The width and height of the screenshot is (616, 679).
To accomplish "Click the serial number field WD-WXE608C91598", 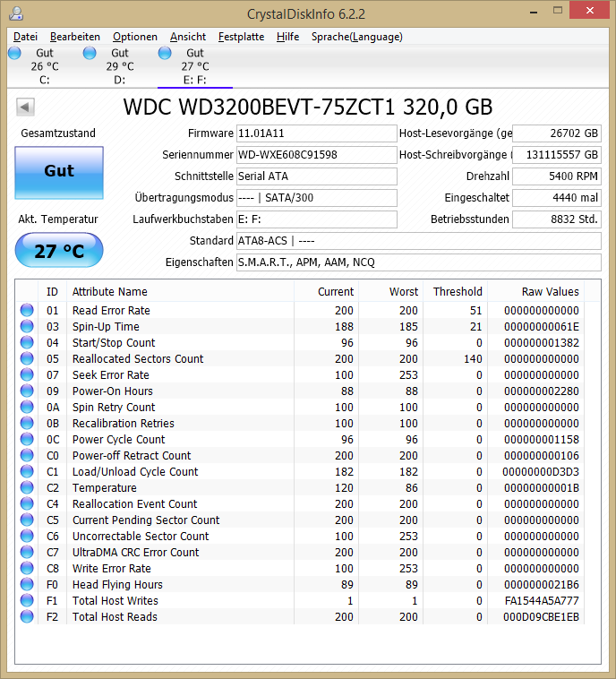I will (x=316, y=155).
